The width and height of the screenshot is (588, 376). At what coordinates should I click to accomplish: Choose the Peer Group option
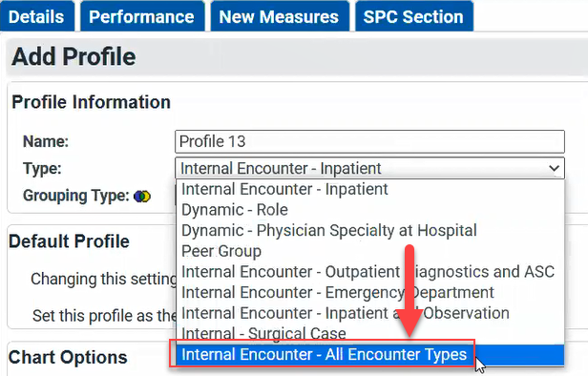tap(369, 251)
